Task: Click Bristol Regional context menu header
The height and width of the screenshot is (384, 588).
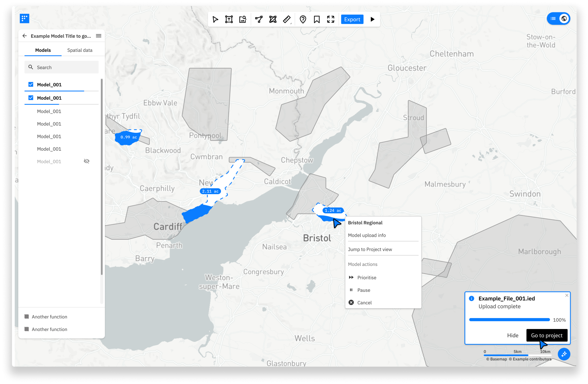Action: pos(365,223)
